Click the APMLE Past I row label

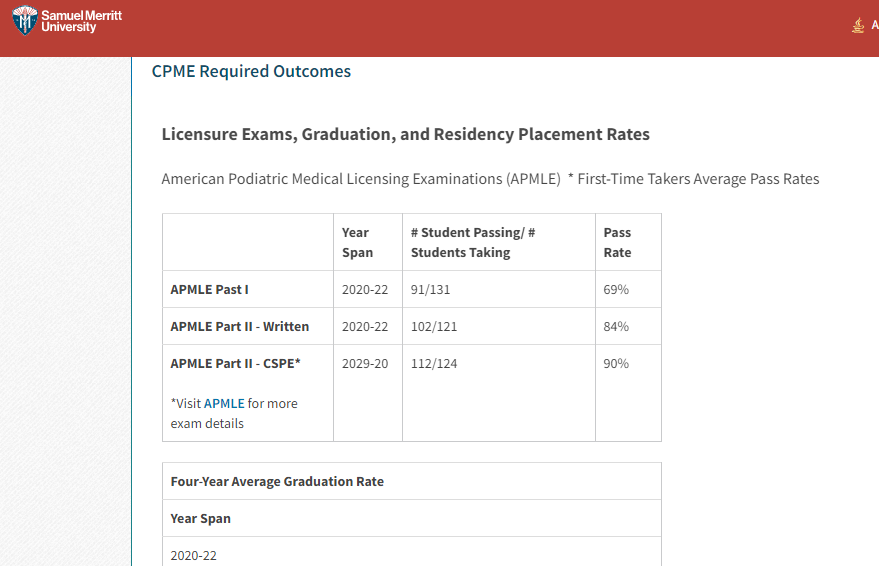(210, 289)
